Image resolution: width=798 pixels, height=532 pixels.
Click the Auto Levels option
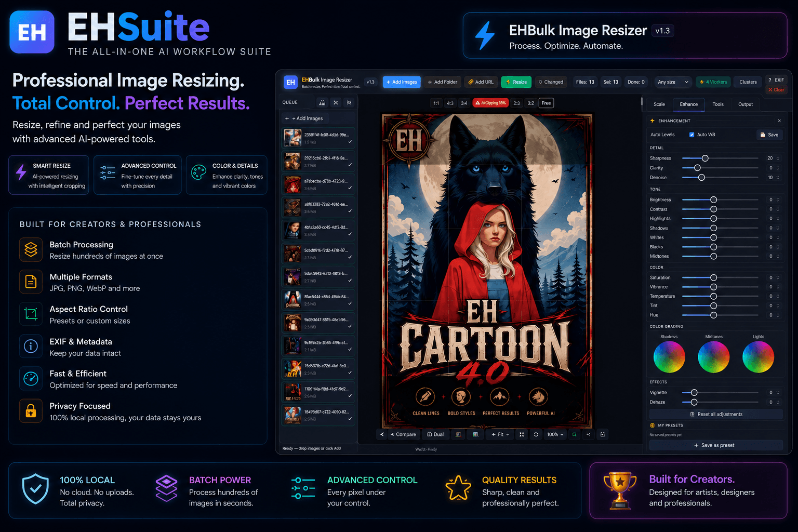(662, 135)
